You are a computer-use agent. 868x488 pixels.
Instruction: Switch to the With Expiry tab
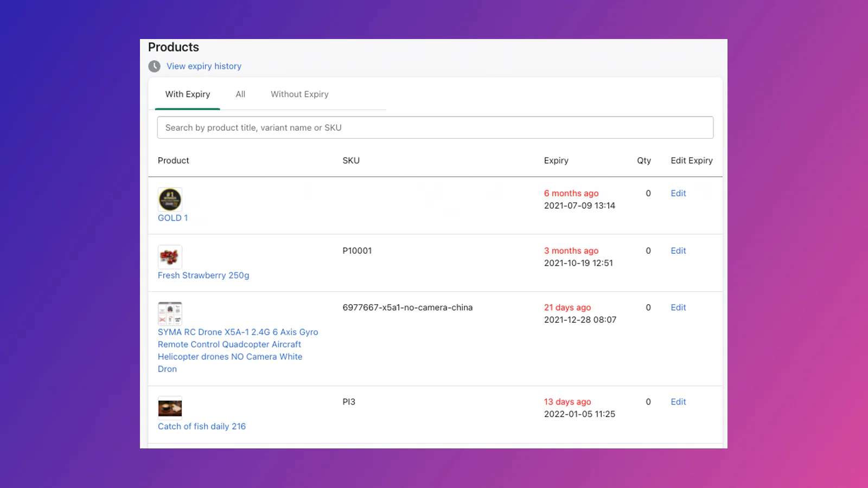pyautogui.click(x=187, y=94)
